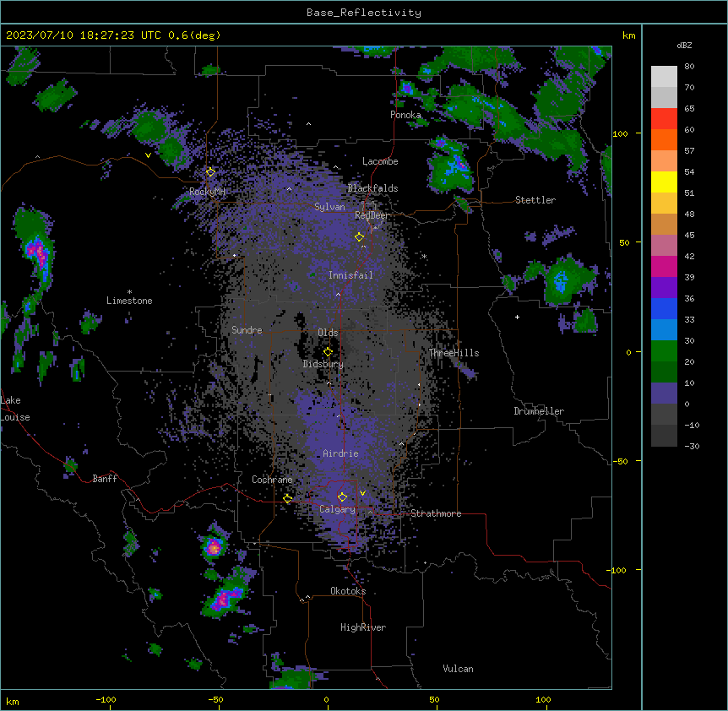Select the red 60–65 dBZ legend swatch
728x711 pixels.
click(x=664, y=119)
